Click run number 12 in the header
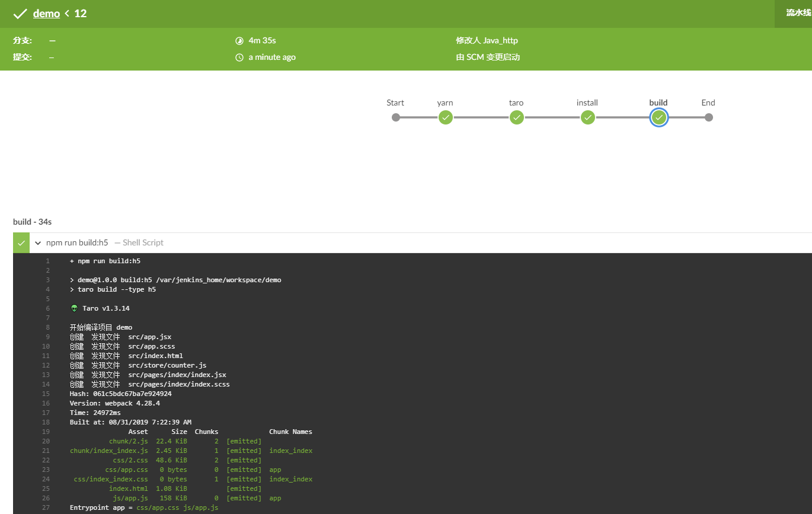This screenshot has width=812, height=514. click(x=81, y=14)
